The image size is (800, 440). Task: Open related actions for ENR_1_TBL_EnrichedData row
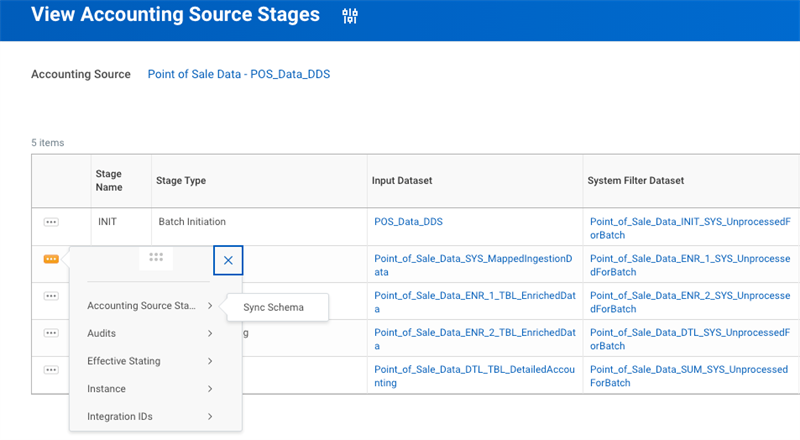click(51, 296)
